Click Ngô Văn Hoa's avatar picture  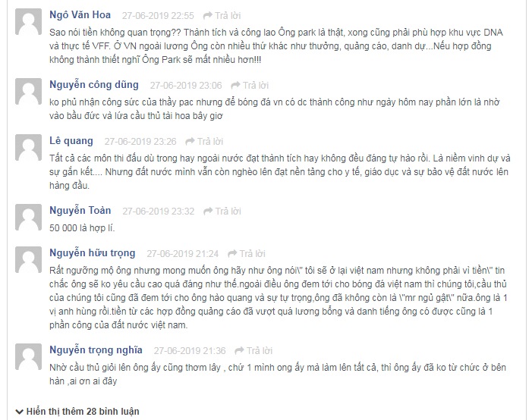(x=29, y=22)
